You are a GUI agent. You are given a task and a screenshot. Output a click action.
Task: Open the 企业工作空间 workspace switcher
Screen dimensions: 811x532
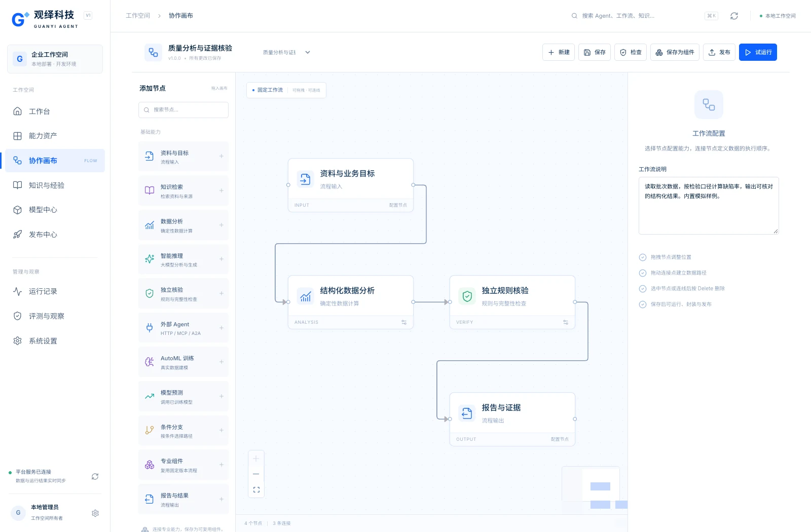point(55,59)
